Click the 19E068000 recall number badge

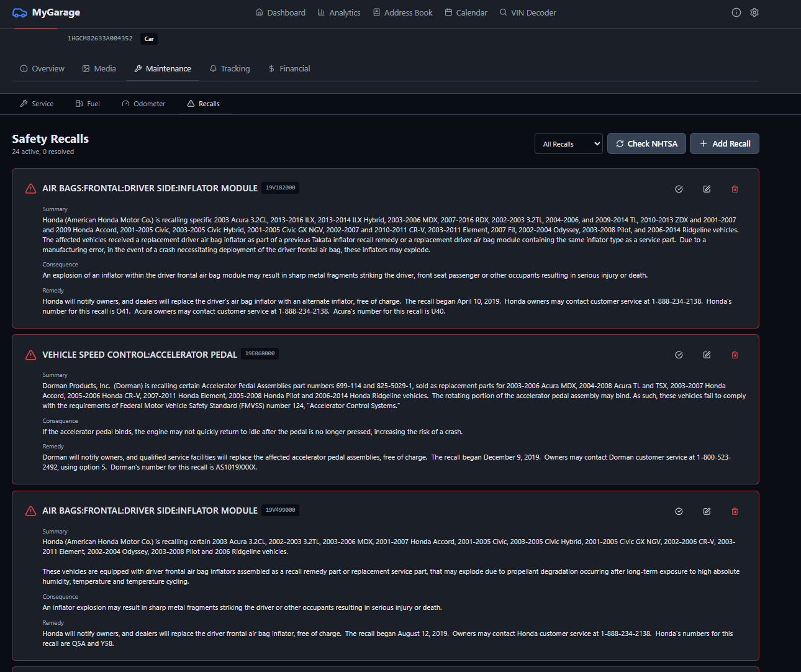click(260, 353)
